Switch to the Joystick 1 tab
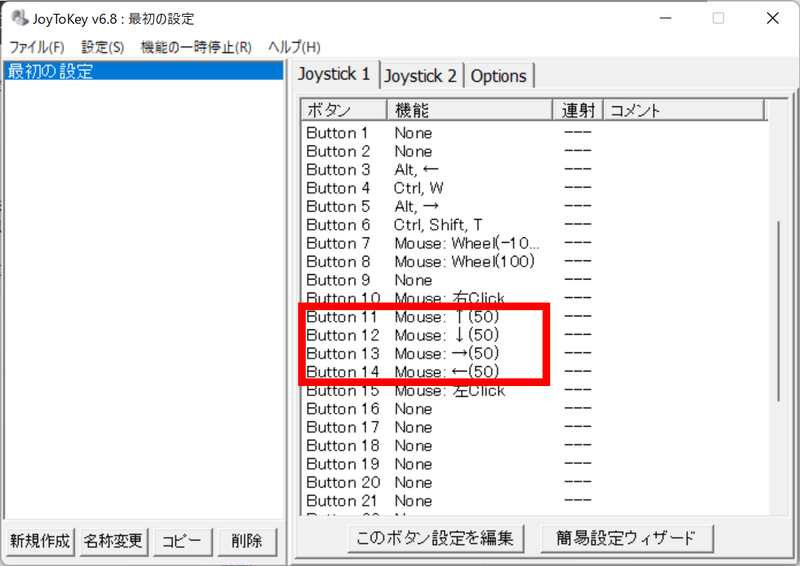Screen dimensions: 800x566 click(334, 75)
